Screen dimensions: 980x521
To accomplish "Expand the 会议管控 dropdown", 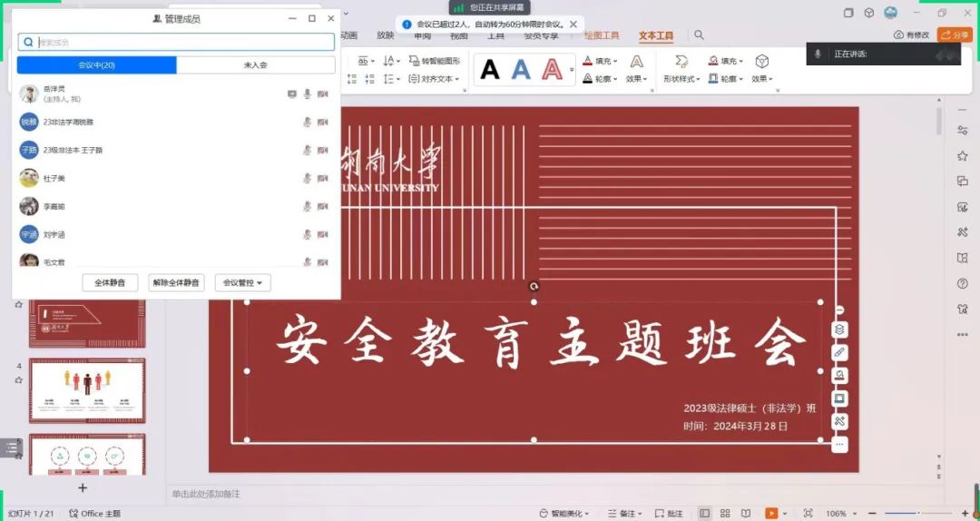I will coord(242,283).
